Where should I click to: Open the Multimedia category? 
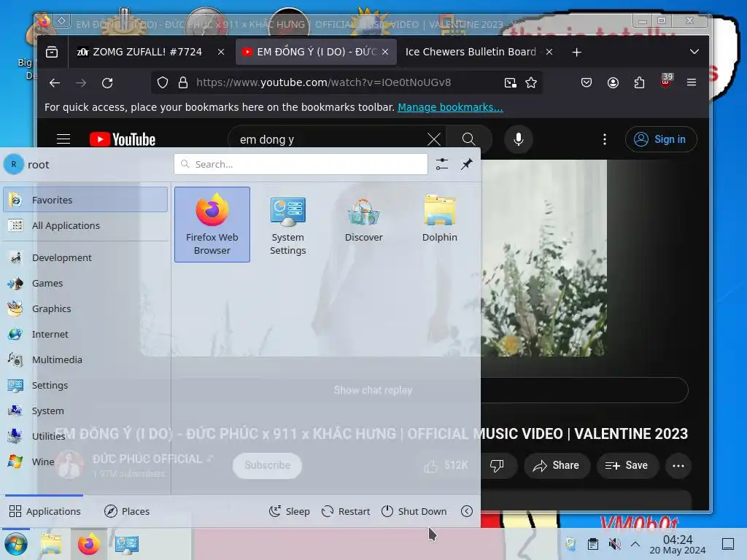coord(85,359)
